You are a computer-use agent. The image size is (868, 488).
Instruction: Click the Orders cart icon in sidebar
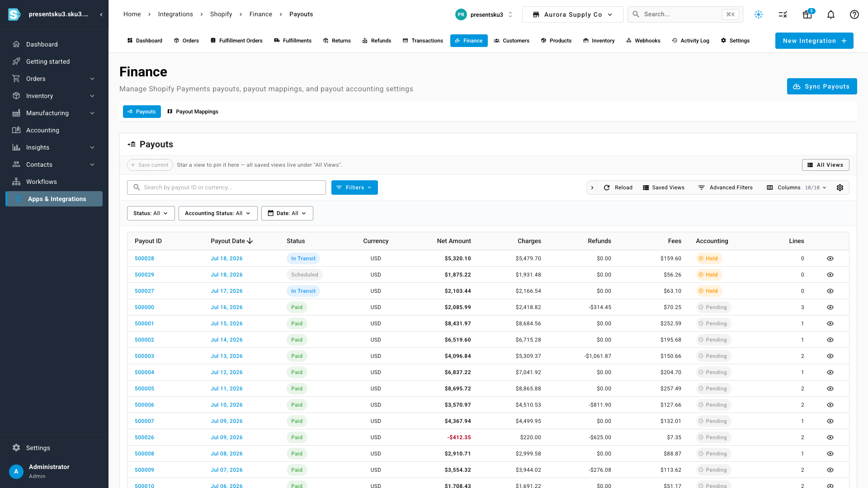[x=16, y=79]
